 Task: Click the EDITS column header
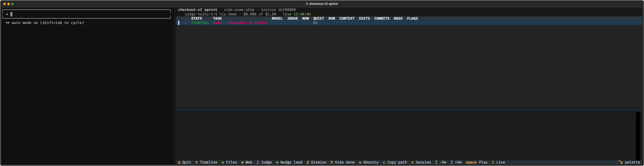[364, 19]
